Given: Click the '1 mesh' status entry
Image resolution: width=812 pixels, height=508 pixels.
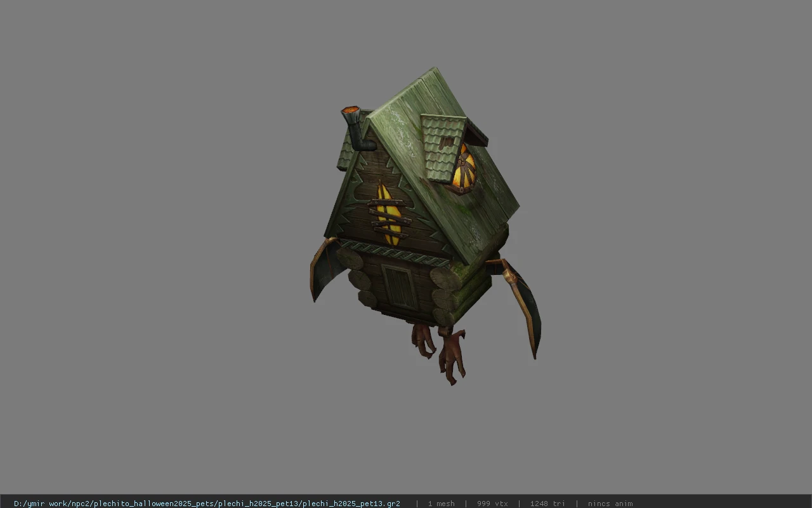Looking at the screenshot, I should coord(441,504).
